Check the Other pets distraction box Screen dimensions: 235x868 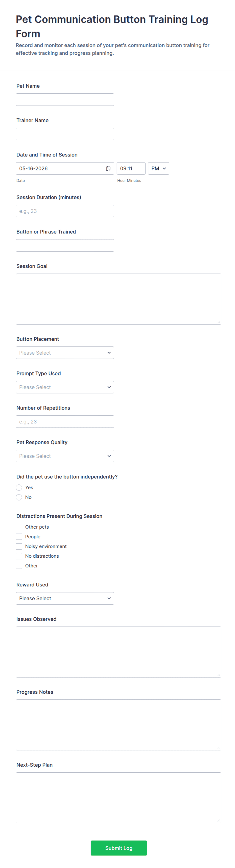(x=19, y=527)
